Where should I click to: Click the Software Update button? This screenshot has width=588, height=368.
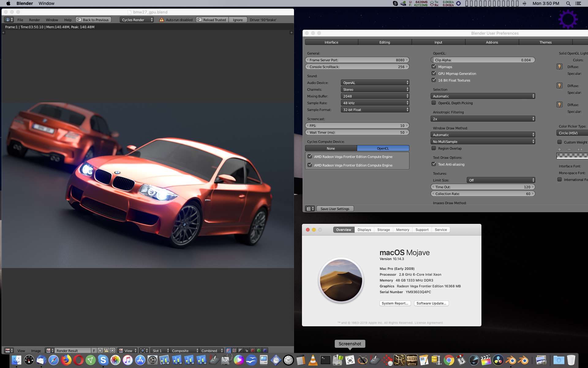pos(431,303)
